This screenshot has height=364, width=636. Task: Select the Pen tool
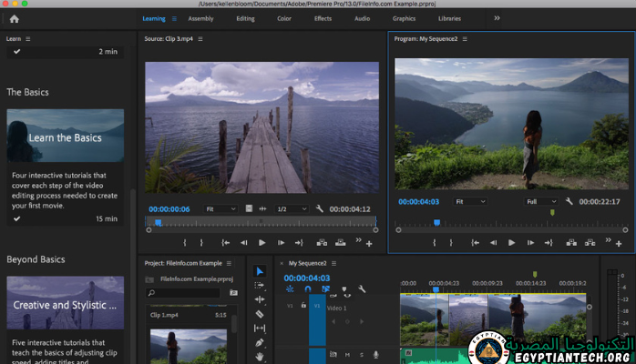[260, 342]
